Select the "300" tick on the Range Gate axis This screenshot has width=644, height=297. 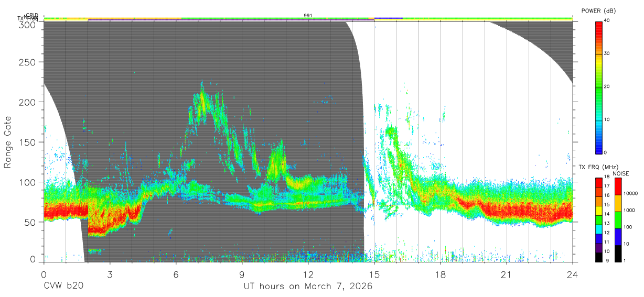pos(28,24)
